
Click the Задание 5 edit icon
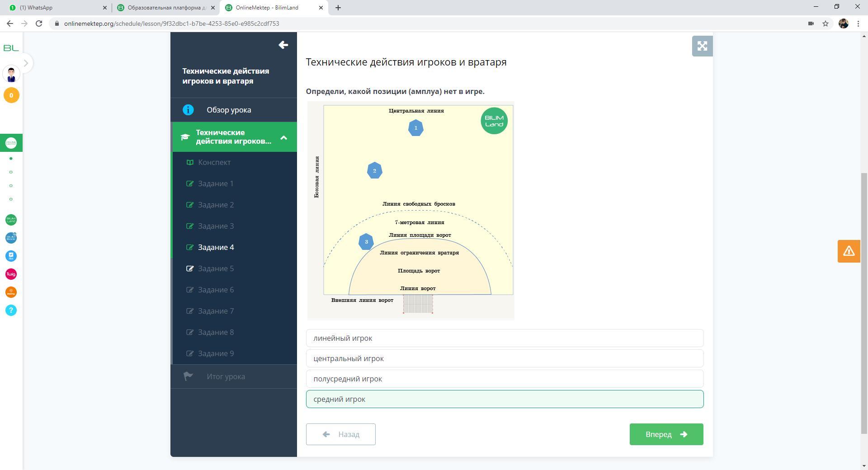point(190,268)
